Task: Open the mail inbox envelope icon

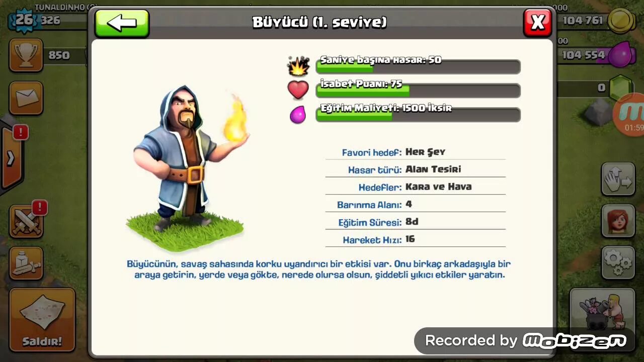Action: 26,98
